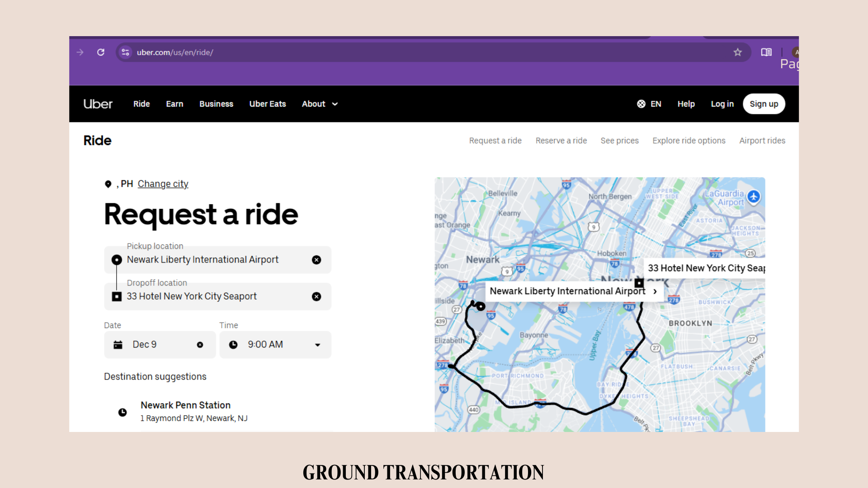The height and width of the screenshot is (488, 868).
Task: Open reading mode book icon
Action: (x=766, y=52)
